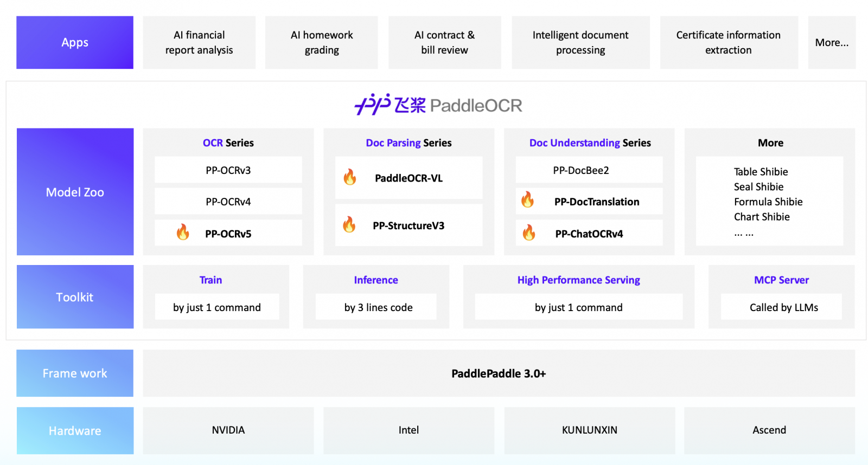Click the PaddleOCR title text

(x=476, y=105)
